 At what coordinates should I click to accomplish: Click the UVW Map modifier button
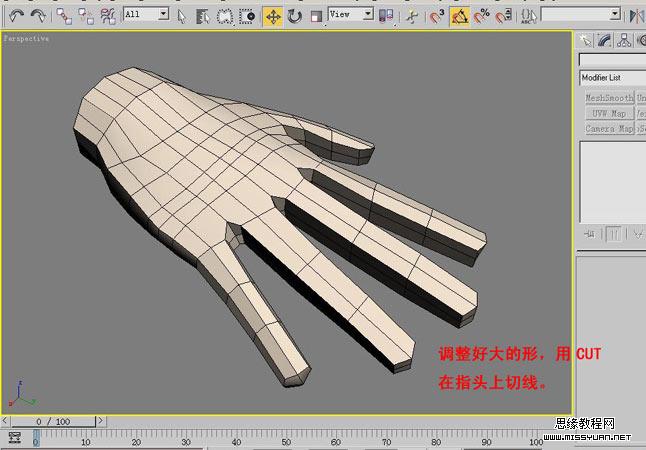[x=609, y=113]
